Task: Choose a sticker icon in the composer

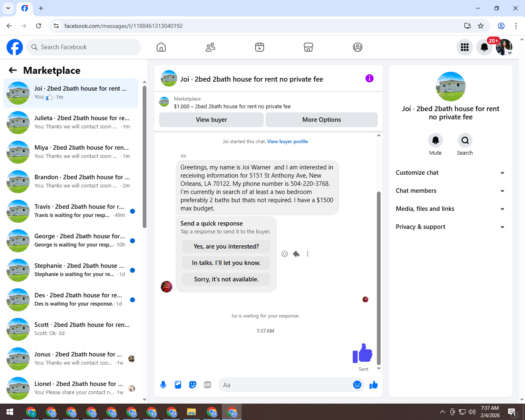Action: [x=193, y=385]
